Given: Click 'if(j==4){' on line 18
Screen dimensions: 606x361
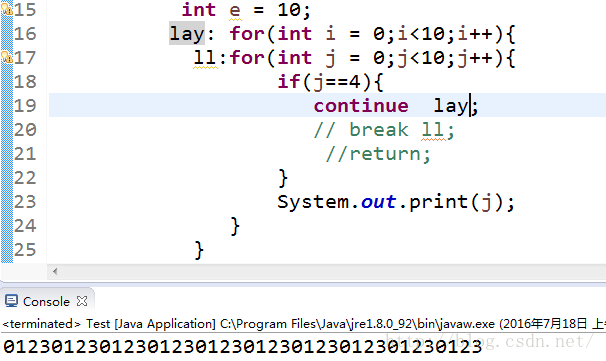Looking at the screenshot, I should point(330,82).
